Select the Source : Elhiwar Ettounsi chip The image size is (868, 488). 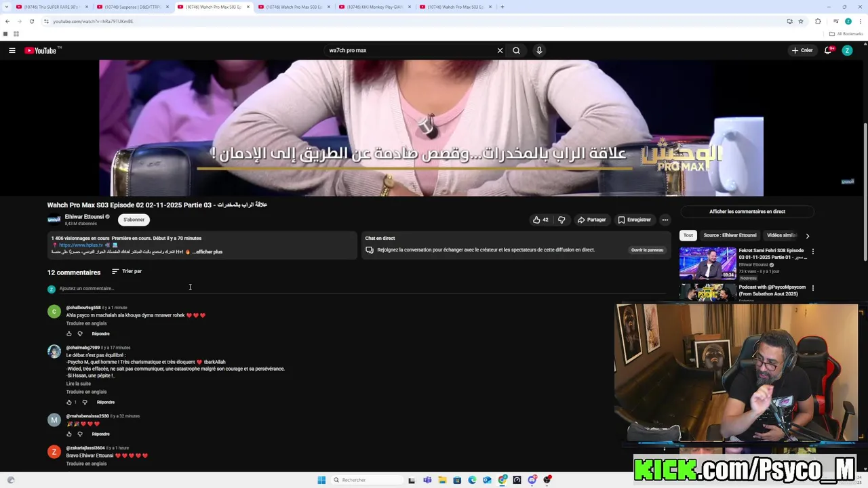pos(730,235)
